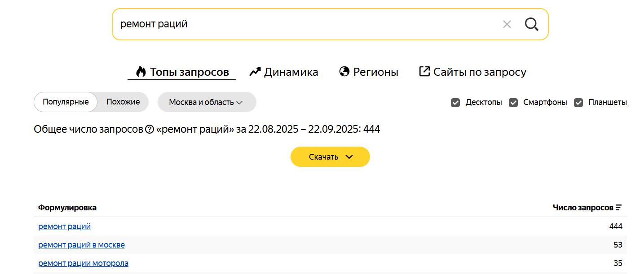Switch to the Регионы tab
Image resolution: width=644 pixels, height=274 pixels.
(x=375, y=72)
